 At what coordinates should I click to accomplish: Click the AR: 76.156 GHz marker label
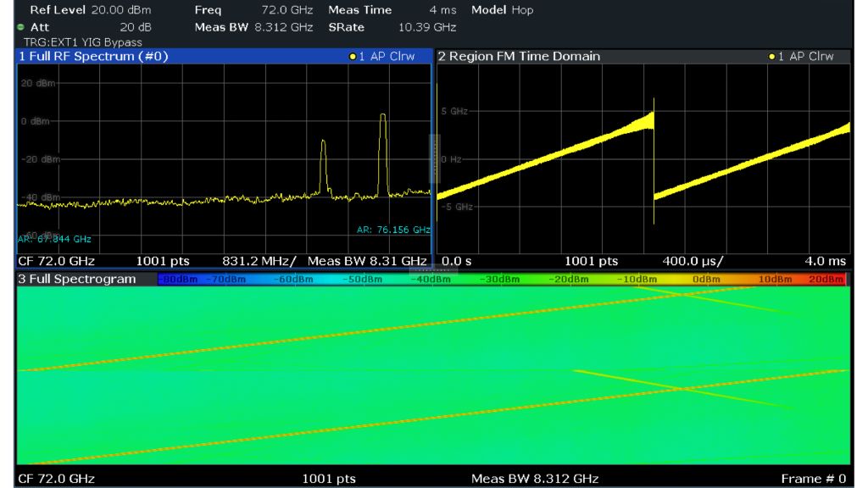(395, 229)
